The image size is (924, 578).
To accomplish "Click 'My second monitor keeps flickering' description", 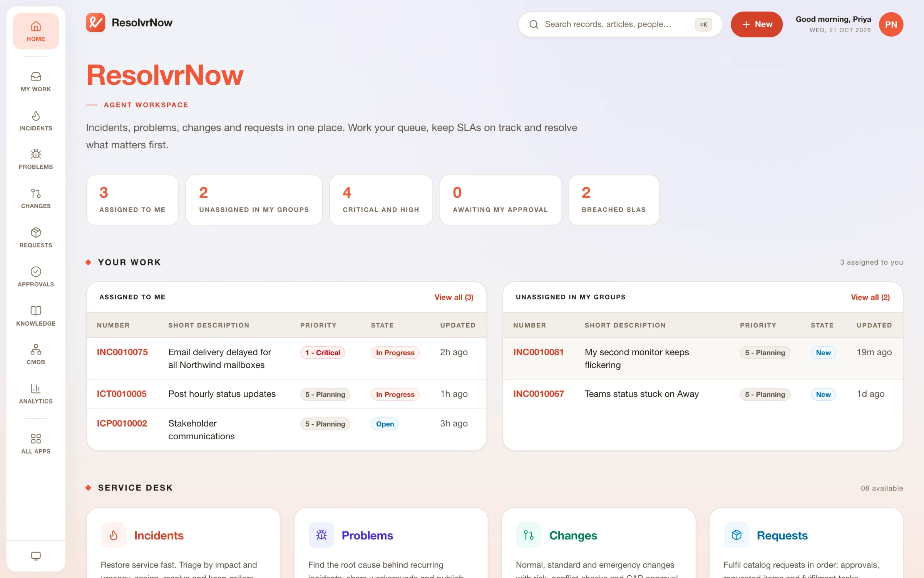I will [637, 358].
